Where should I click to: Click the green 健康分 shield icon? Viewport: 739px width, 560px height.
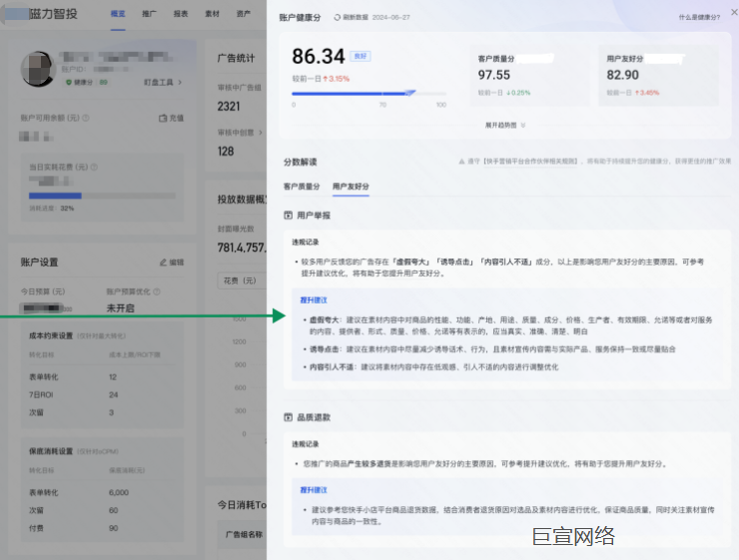pyautogui.click(x=69, y=83)
